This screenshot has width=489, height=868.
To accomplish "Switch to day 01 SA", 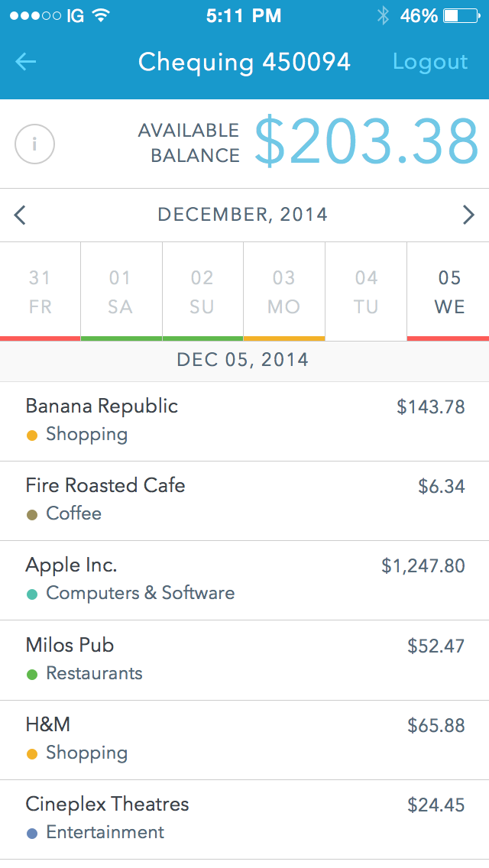I will point(121,292).
